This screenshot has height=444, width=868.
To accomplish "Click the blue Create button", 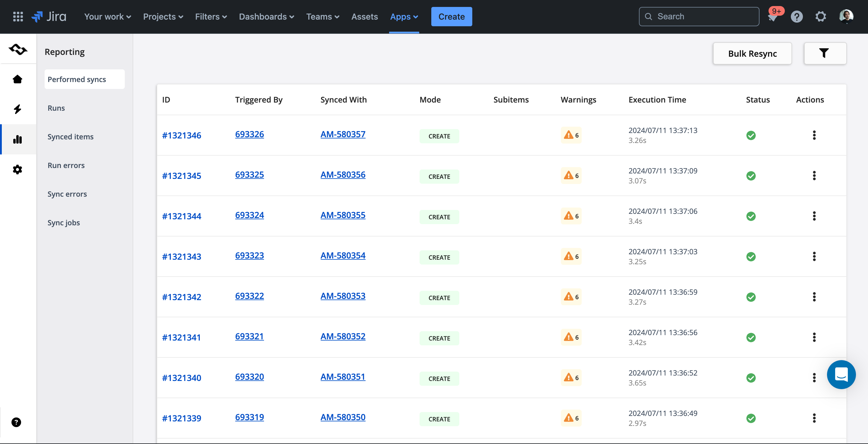I will click(451, 17).
